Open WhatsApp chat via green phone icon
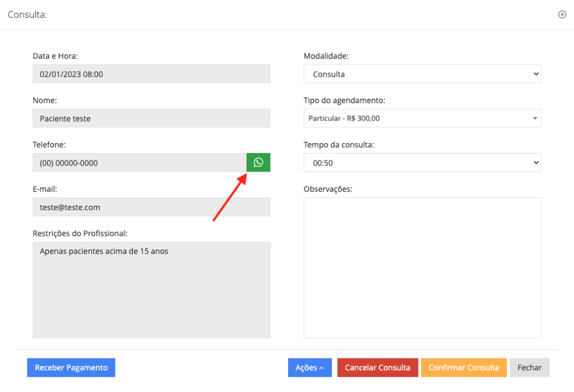574x392 pixels. [x=258, y=162]
